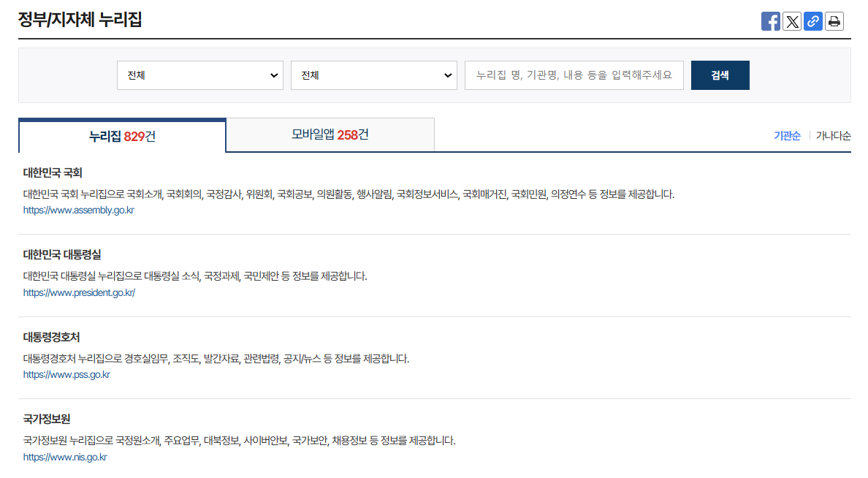Open the 대한민국 국회 title

click(x=53, y=172)
